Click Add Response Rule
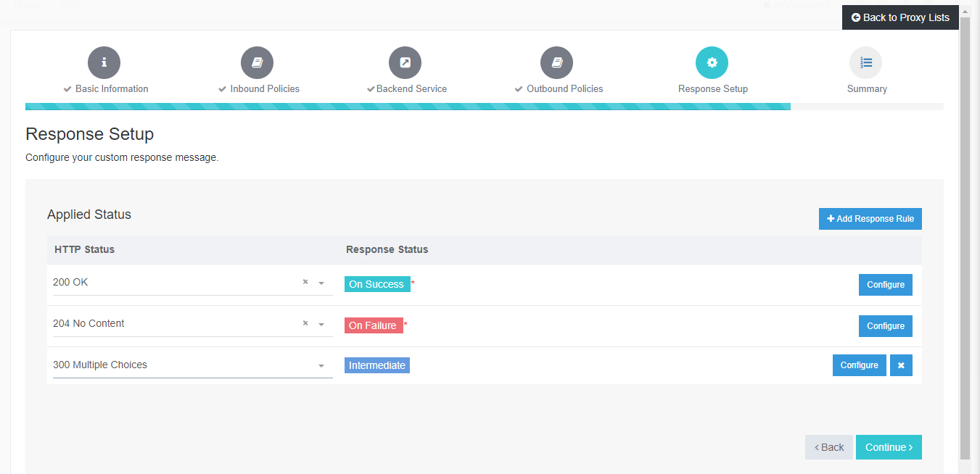The image size is (980, 474). tap(870, 218)
